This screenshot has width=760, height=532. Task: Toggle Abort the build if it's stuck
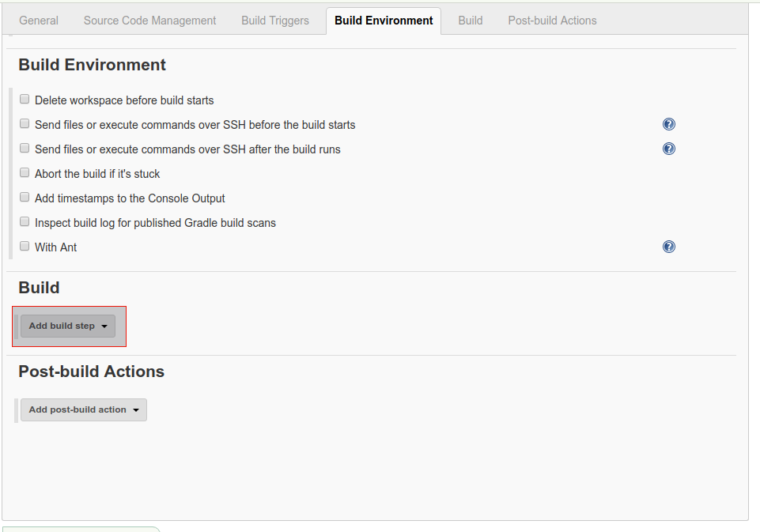25,172
